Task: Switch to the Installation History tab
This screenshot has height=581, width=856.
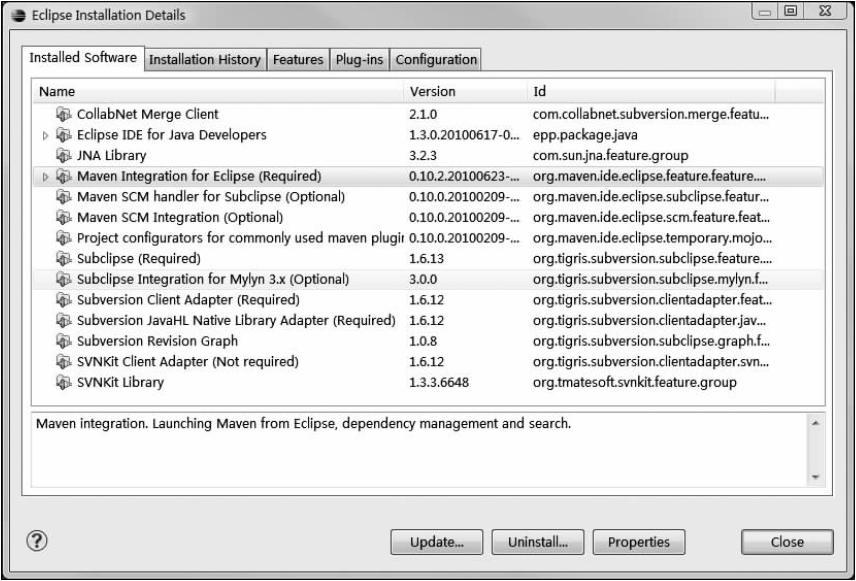Action: (205, 60)
